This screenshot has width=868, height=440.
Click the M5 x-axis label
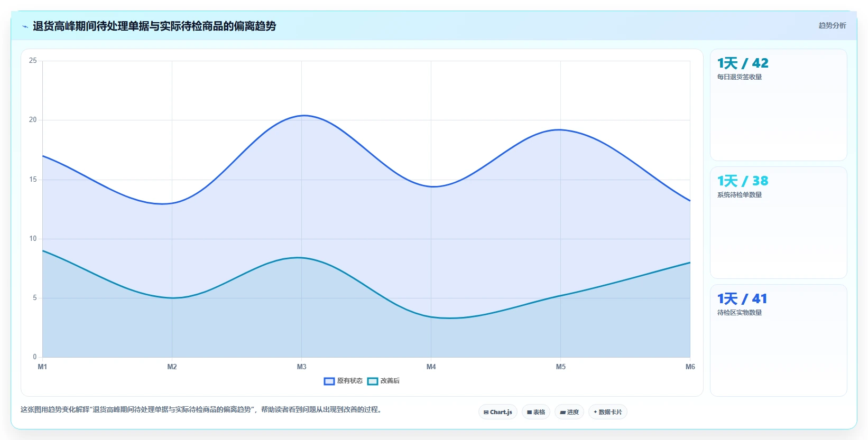pos(561,367)
